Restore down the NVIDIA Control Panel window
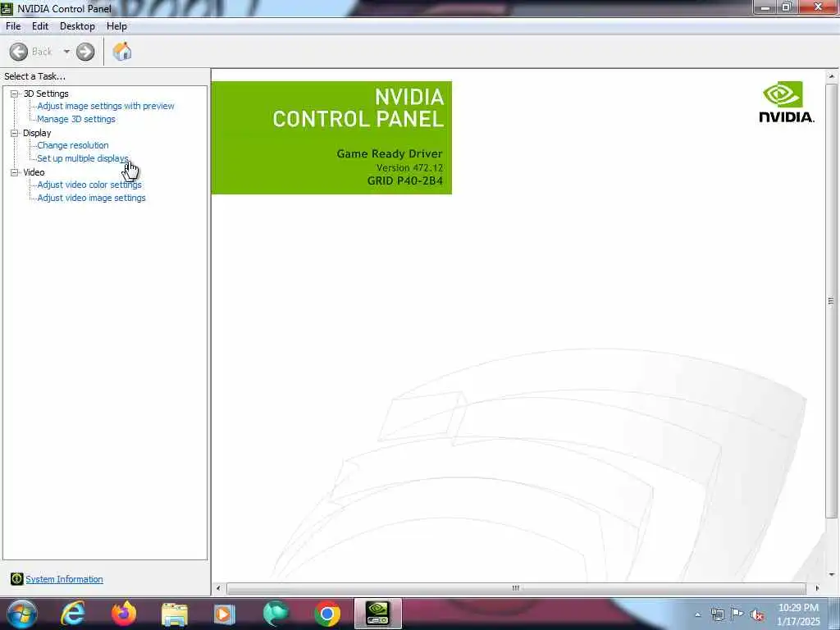840x630 pixels. tap(787, 7)
